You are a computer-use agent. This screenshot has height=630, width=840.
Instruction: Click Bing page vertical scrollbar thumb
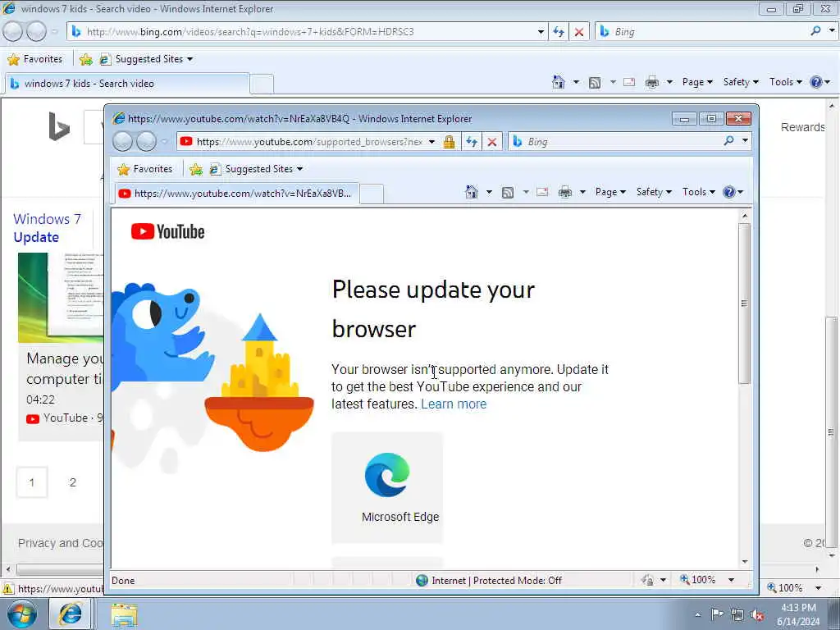[x=831, y=433]
